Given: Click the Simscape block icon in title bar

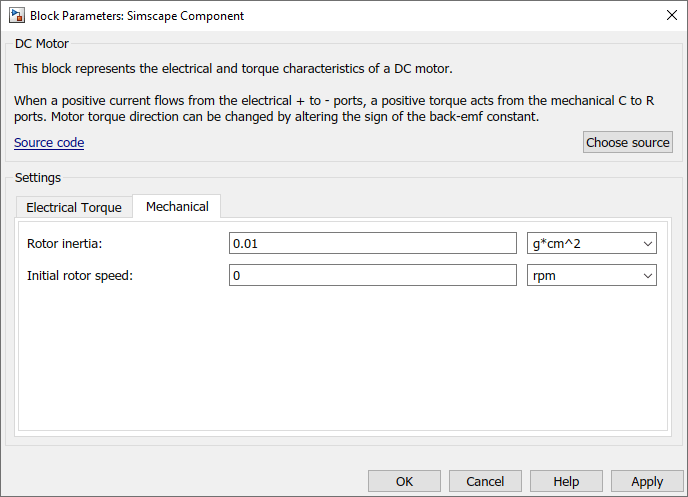Looking at the screenshot, I should [x=16, y=16].
